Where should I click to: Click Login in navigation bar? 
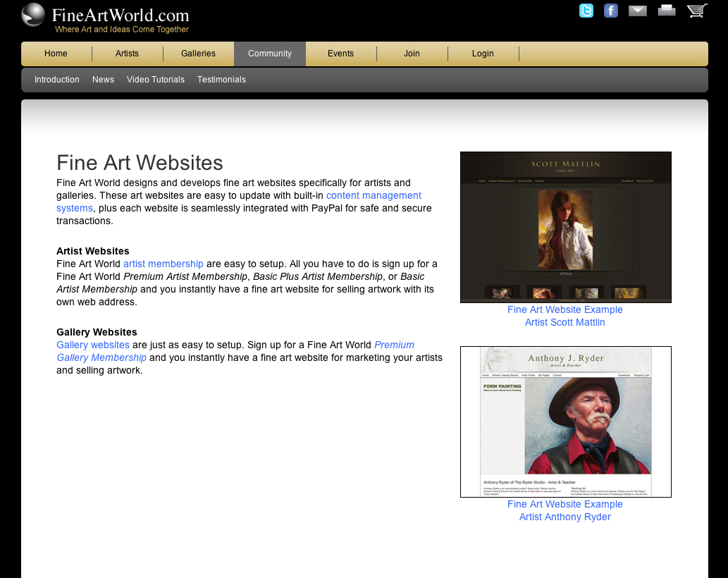[x=483, y=54]
